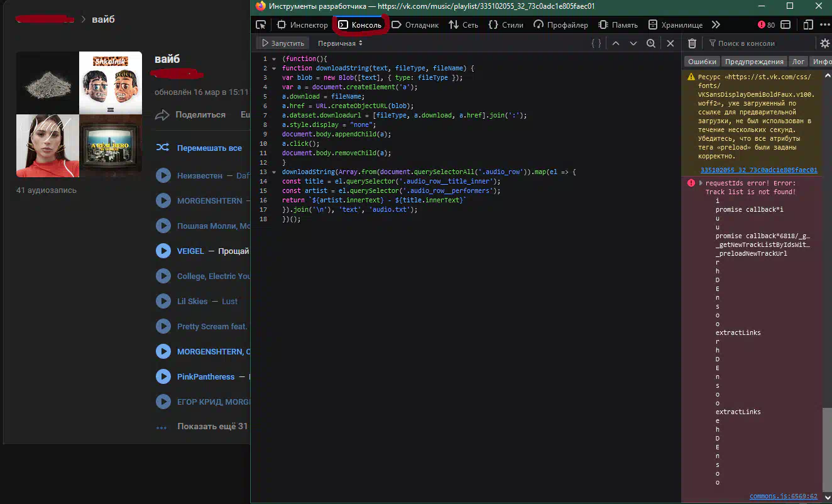The height and width of the screenshot is (504, 832).
Task: Open the Первичная context dropdown
Action: point(340,43)
